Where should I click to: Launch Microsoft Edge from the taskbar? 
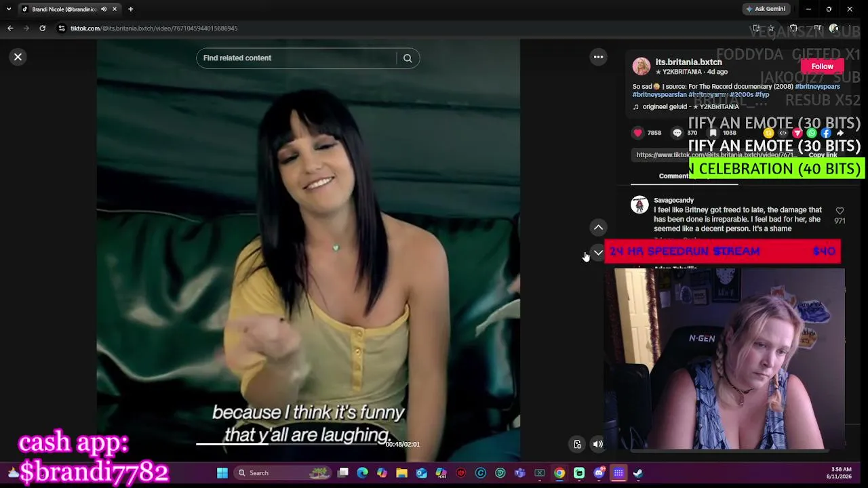coord(362,473)
